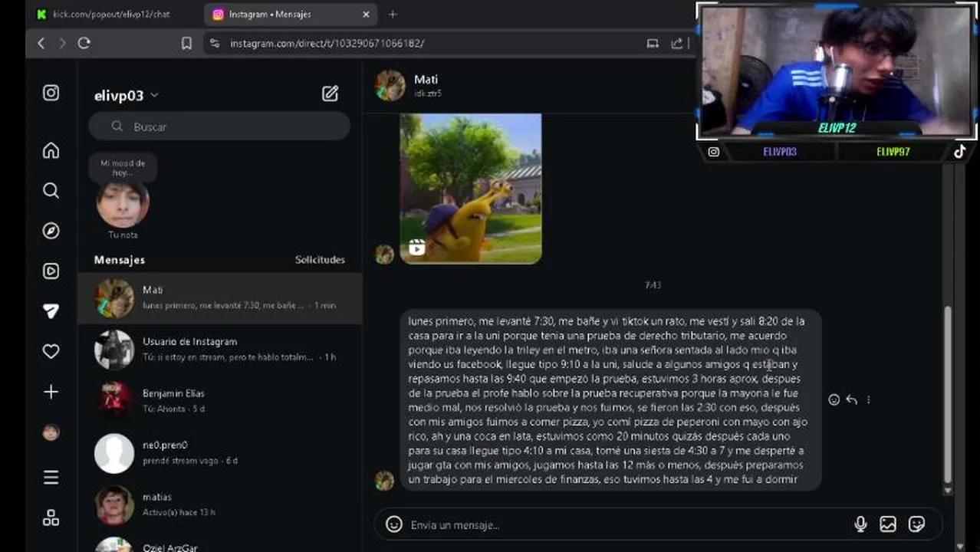Click the voice clip microphone icon

pos(860,524)
